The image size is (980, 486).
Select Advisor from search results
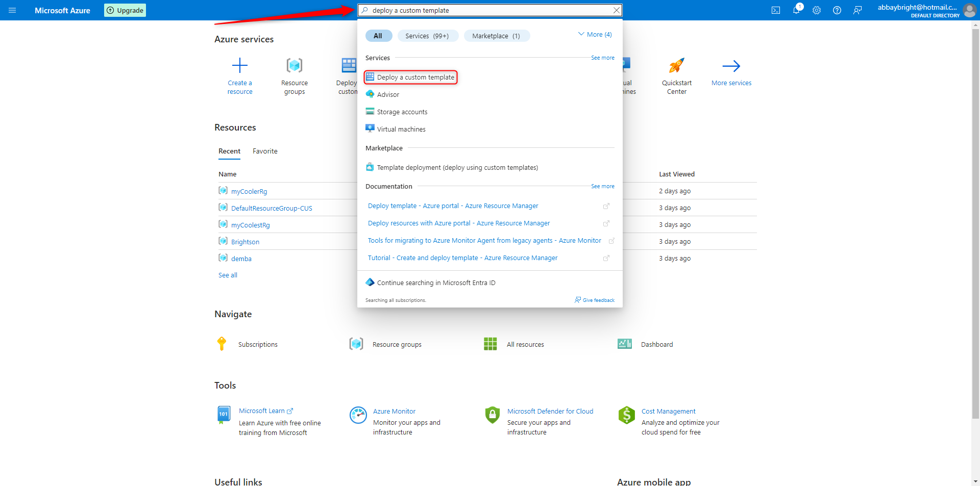(388, 94)
